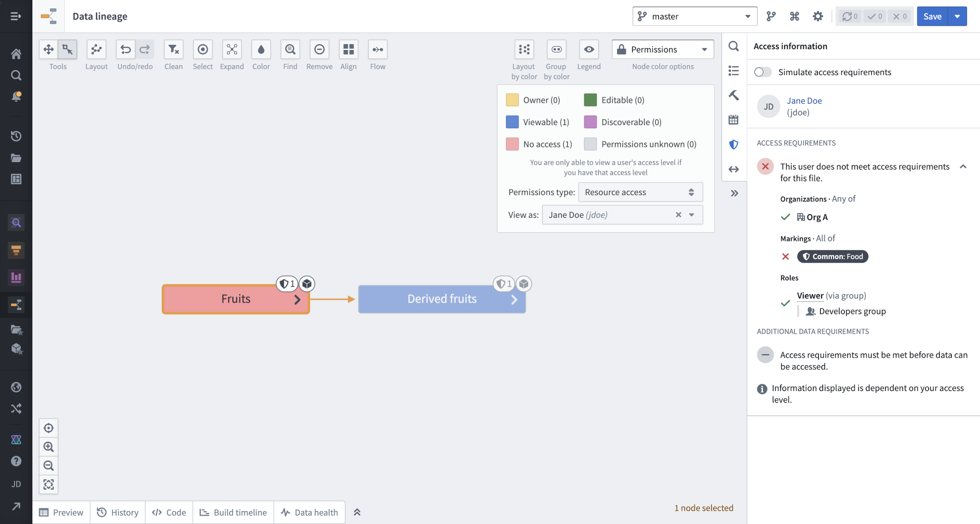
Task: Click the Save button
Action: (x=932, y=17)
